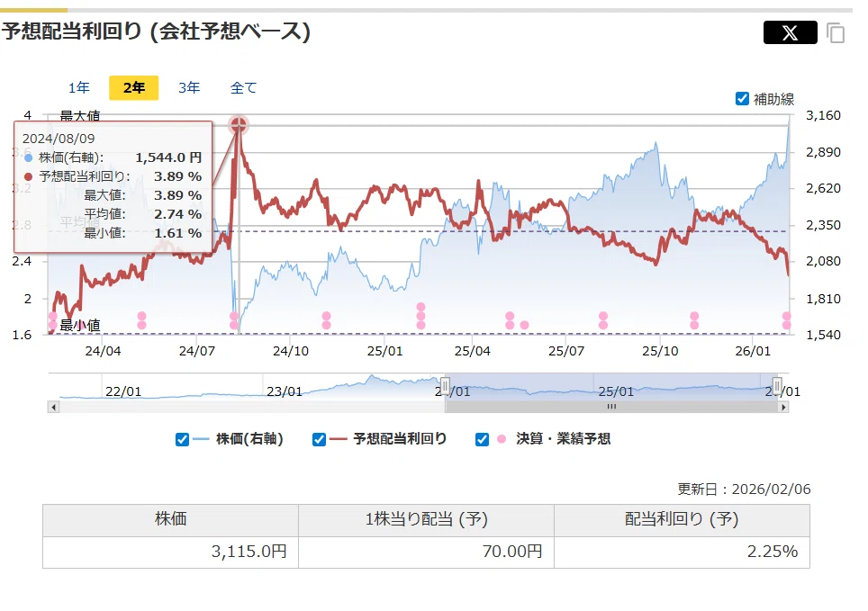868x611 pixels.
Task: Click the pink earnings dots near 24/11
Action: click(x=326, y=320)
